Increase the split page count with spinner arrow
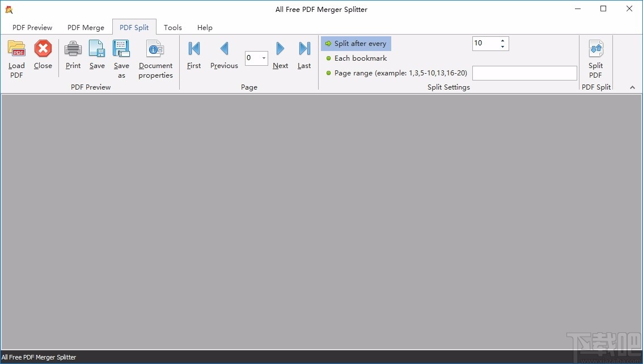 tap(502, 40)
